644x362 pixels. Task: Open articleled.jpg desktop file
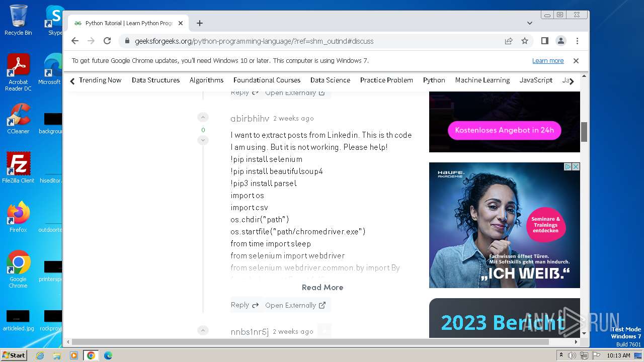[x=18, y=321]
